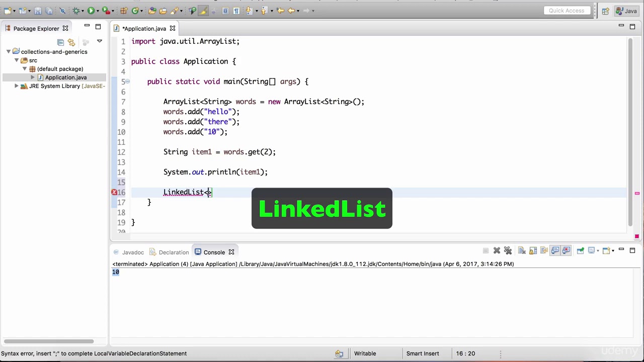Click the Last Edit Location icon
The image size is (644, 362).
(280, 11)
